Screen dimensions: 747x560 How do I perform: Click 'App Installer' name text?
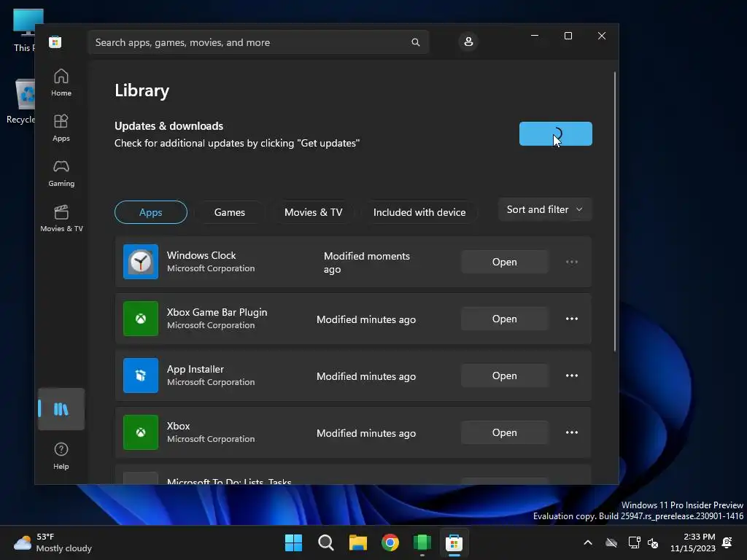(196, 369)
